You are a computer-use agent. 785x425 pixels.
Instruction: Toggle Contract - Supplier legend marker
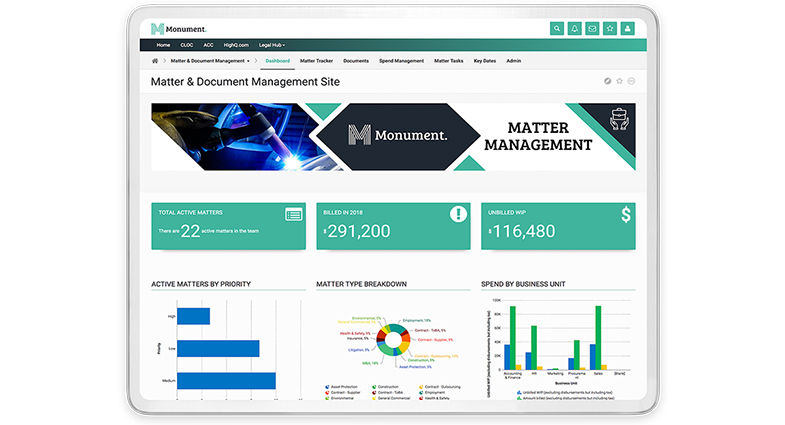(x=327, y=392)
